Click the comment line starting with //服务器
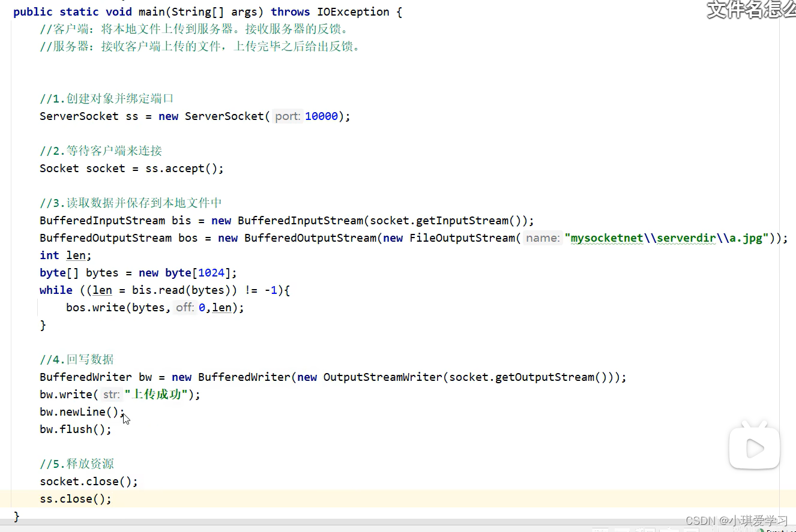 [x=201, y=46]
